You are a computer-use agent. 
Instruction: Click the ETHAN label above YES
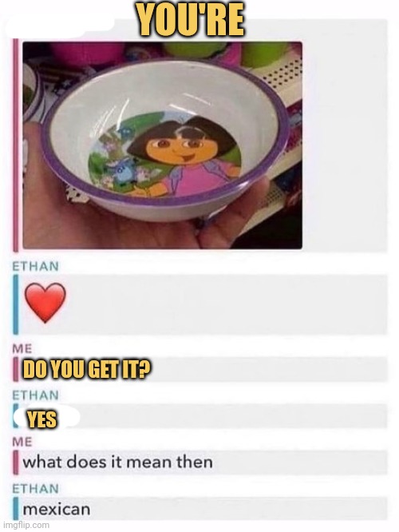36,395
